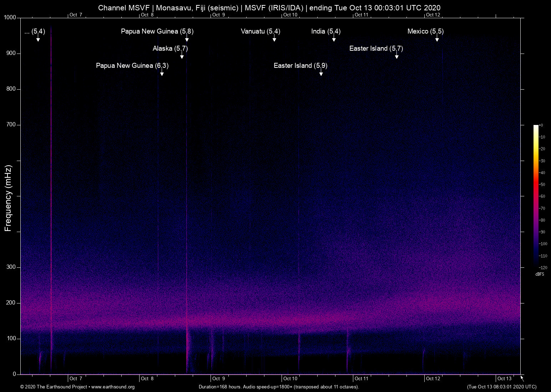This screenshot has height=392, width=551.
Task: Select the Oct 10 date label on bottom axis
Action: click(290, 378)
